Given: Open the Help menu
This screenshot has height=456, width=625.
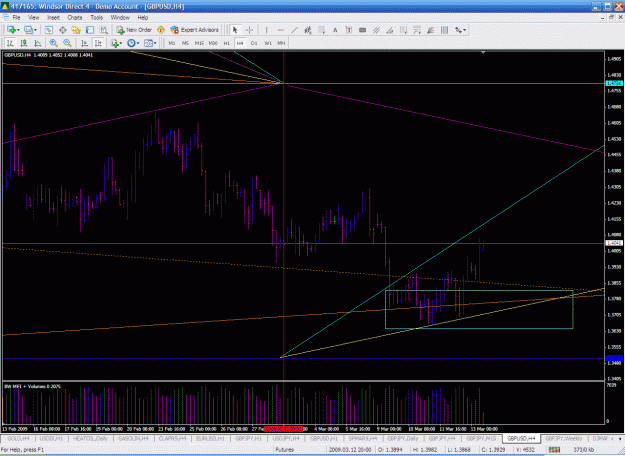Looking at the screenshot, I should click(x=143, y=18).
